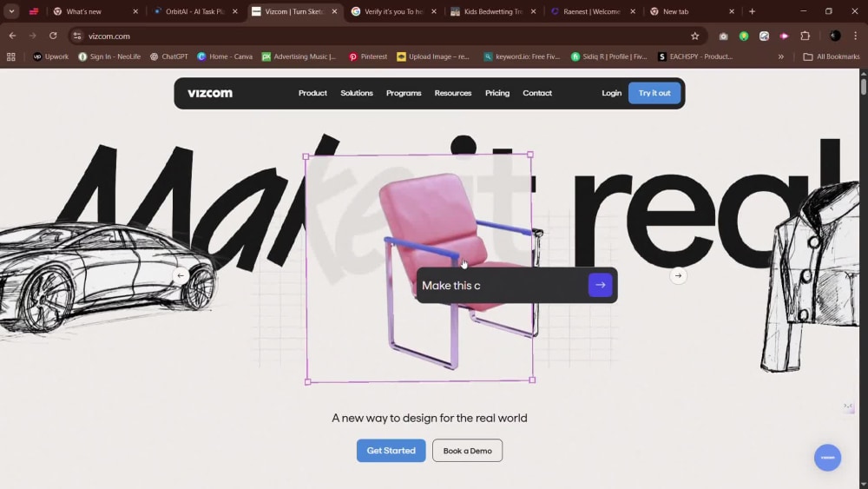This screenshot has width=868, height=489.
Task: Open the Upload Image bookmark
Action: 433,56
